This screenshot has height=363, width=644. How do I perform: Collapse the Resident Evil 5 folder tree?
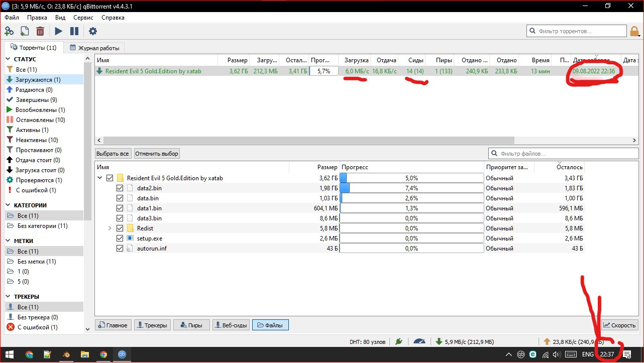click(100, 178)
